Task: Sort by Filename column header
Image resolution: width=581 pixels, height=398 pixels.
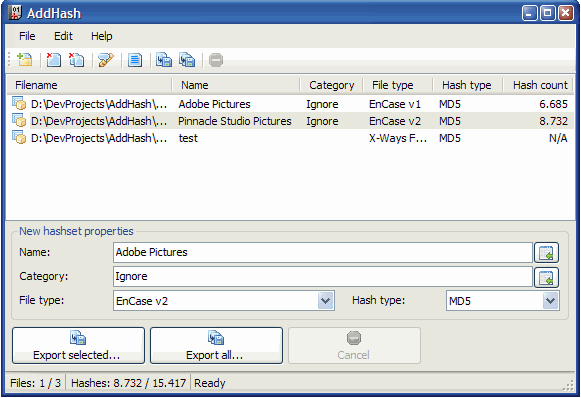Action: coord(89,85)
